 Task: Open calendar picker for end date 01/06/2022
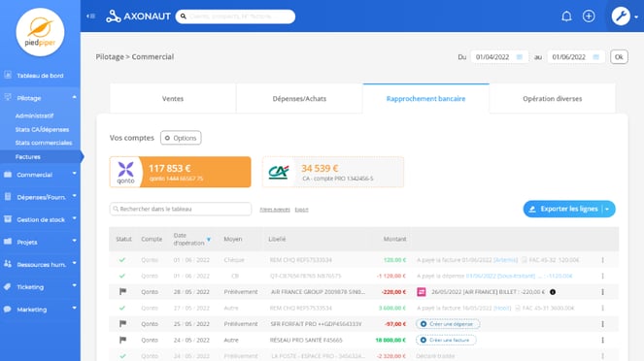point(596,57)
